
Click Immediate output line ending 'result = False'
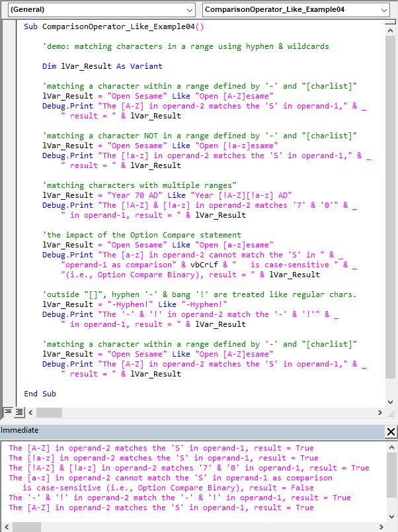point(168,488)
